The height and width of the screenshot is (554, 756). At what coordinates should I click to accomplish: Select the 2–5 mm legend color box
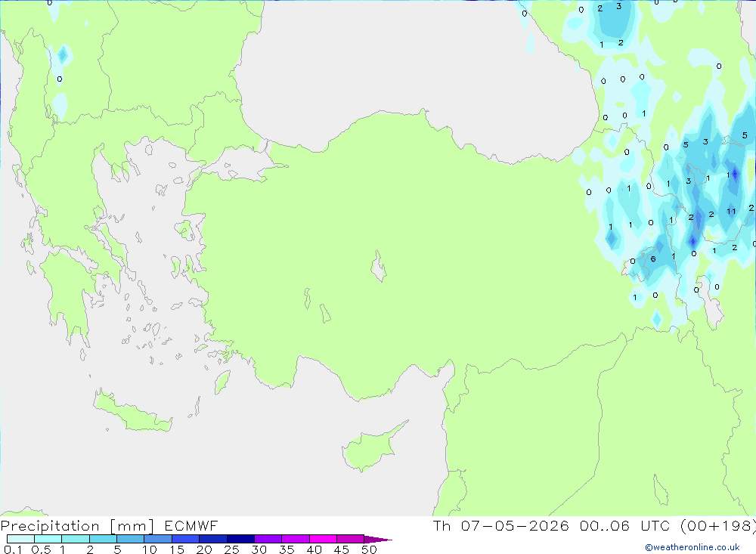pos(103,539)
